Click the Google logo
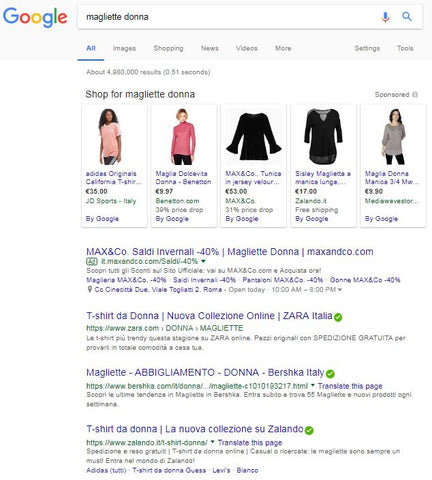This screenshot has width=432, height=480. pyautogui.click(x=35, y=17)
